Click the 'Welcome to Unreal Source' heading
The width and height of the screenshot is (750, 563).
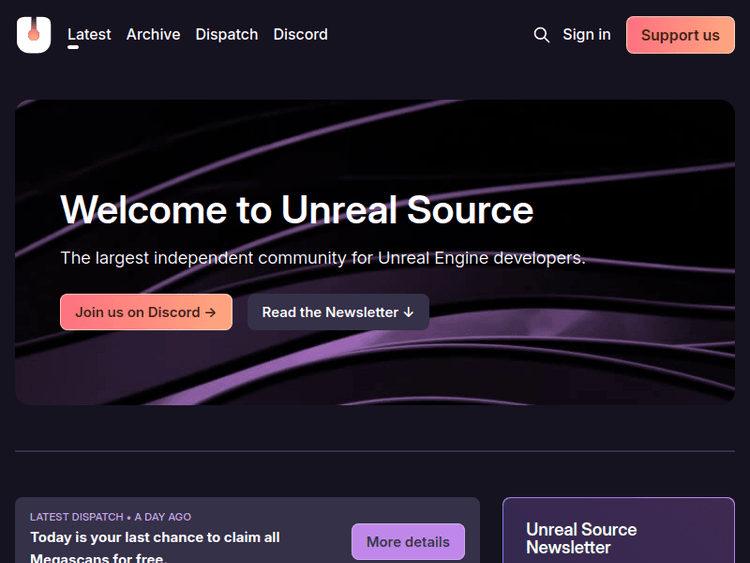click(x=297, y=210)
